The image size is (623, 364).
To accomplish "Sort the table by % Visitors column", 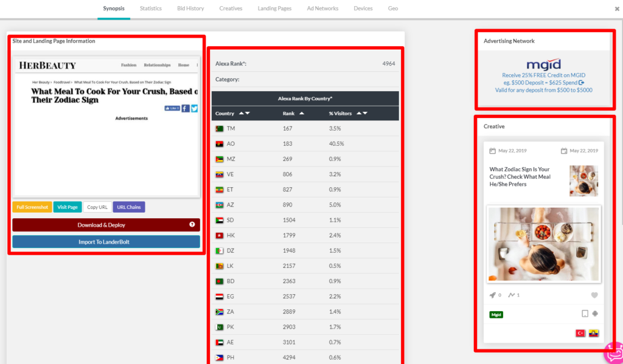I will pos(362,114).
